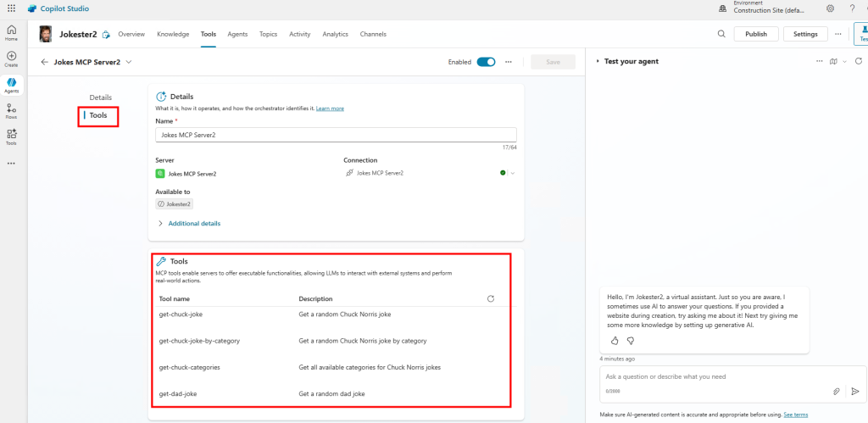Image resolution: width=868 pixels, height=423 pixels.
Task: Attach a file using paperclip icon
Action: [x=836, y=391]
